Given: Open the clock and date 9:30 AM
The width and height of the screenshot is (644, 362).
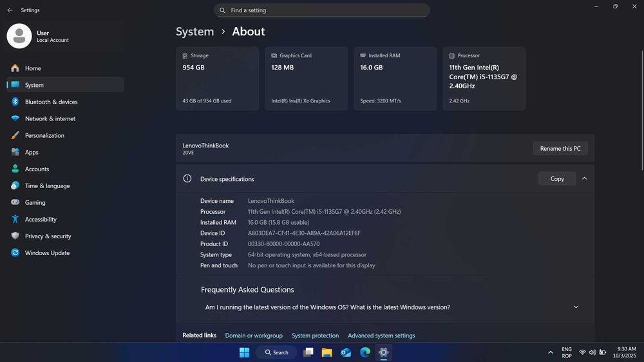Looking at the screenshot, I should pos(624,352).
